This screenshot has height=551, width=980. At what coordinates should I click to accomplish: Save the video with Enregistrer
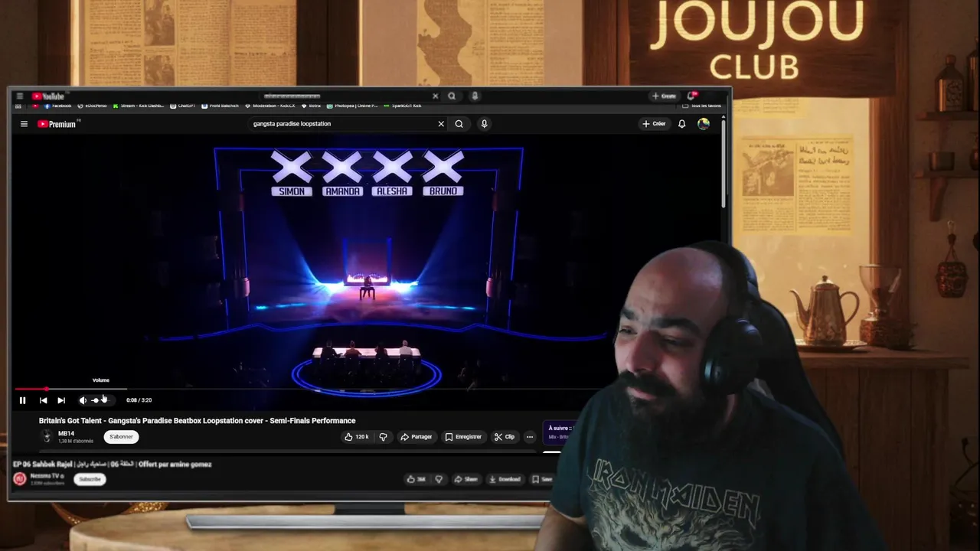point(463,437)
